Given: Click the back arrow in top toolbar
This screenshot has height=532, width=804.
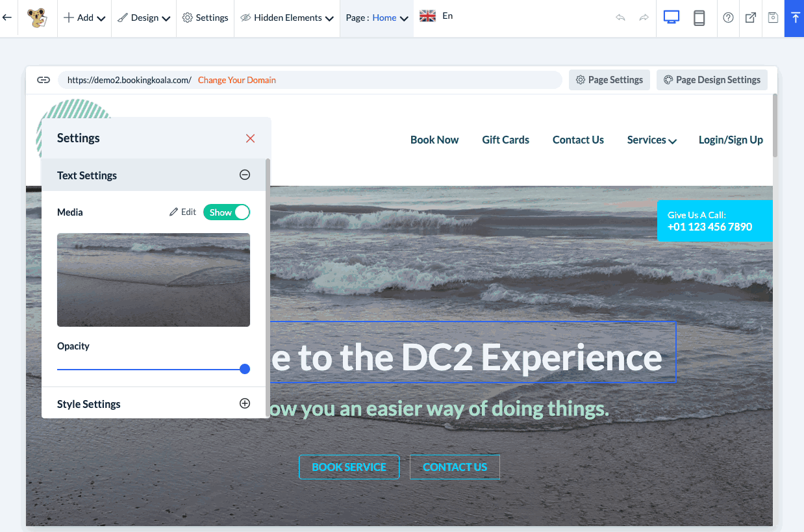Looking at the screenshot, I should pos(7,18).
